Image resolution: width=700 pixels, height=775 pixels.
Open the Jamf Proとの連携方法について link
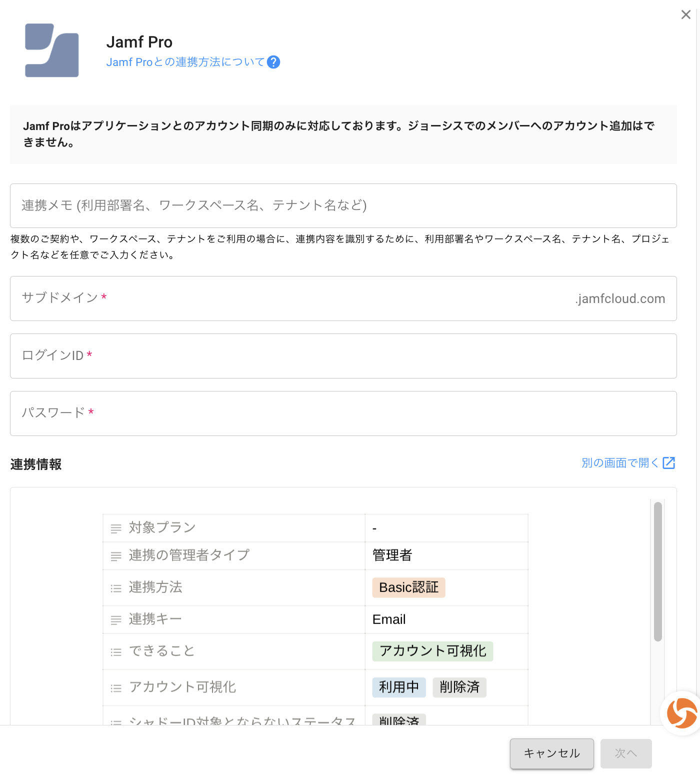185,62
